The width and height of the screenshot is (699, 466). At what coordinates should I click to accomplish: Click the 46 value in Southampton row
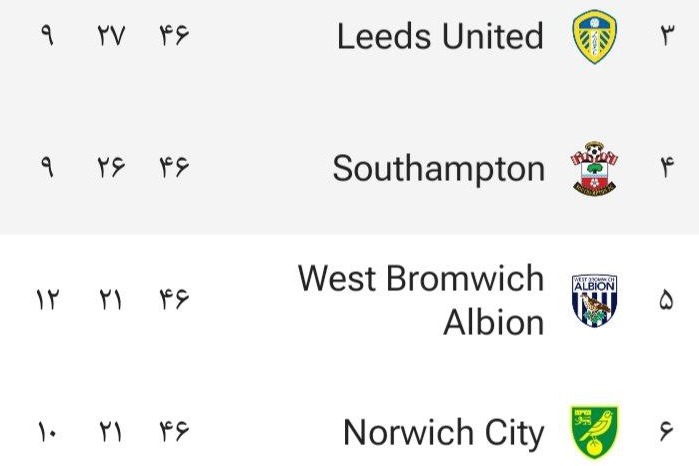173,168
